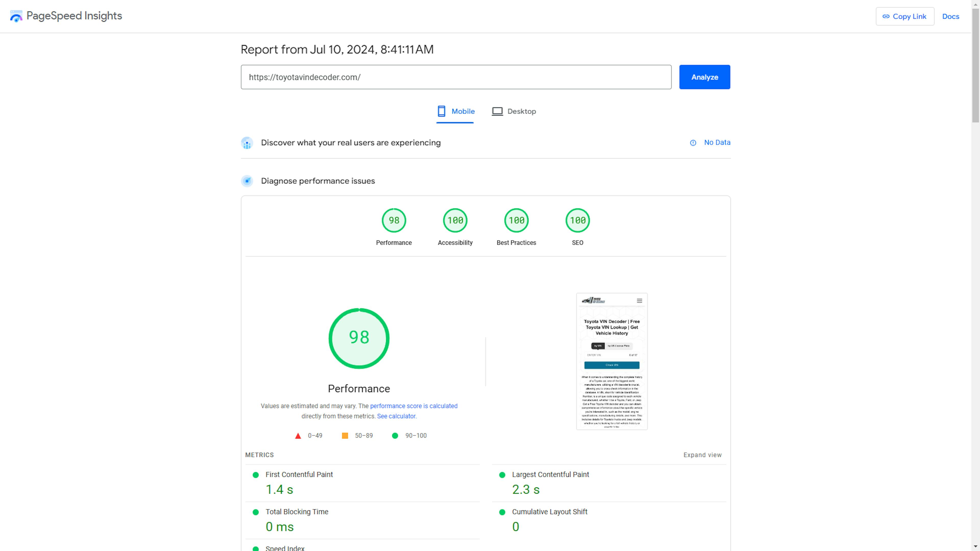
Task: Click the PageSpeed Insights title text
Action: click(74, 16)
